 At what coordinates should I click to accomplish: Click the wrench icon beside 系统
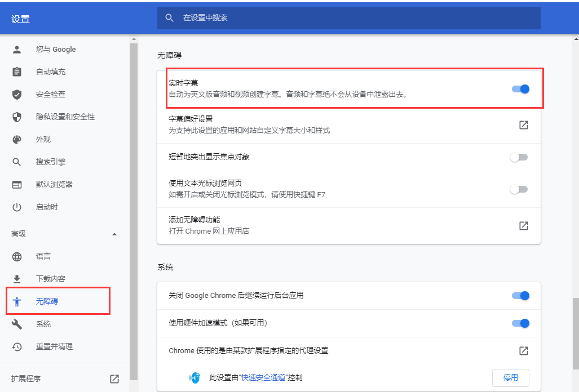coord(16,324)
